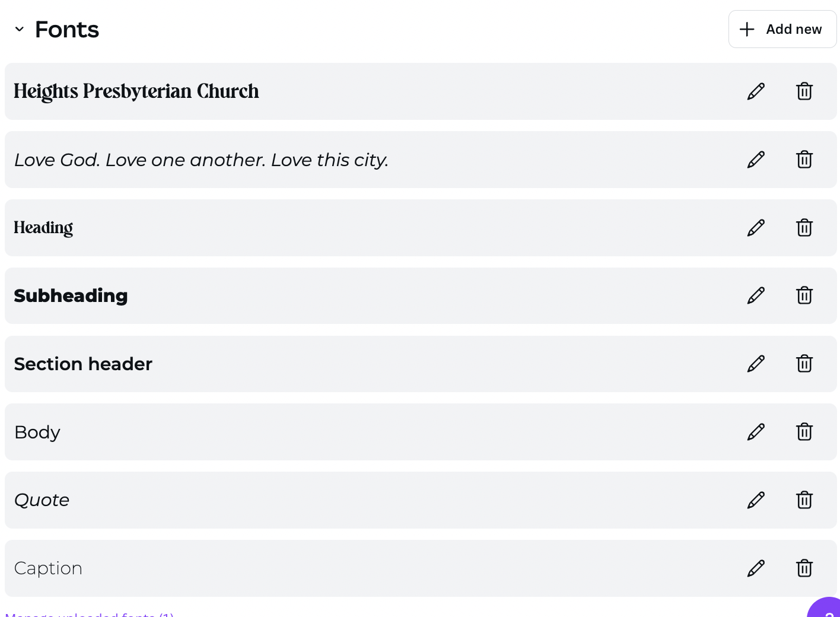This screenshot has width=840, height=617.
Task: Edit the Quote font style
Action: click(756, 500)
